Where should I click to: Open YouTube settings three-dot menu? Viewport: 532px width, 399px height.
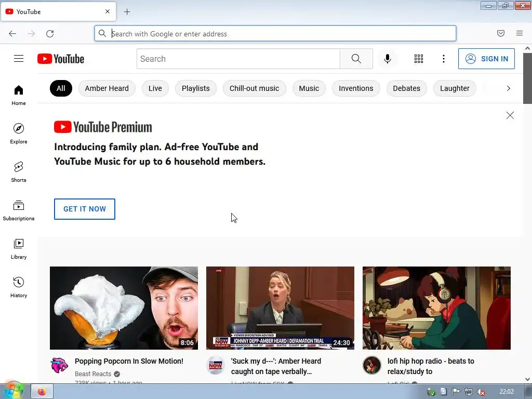pos(444,59)
